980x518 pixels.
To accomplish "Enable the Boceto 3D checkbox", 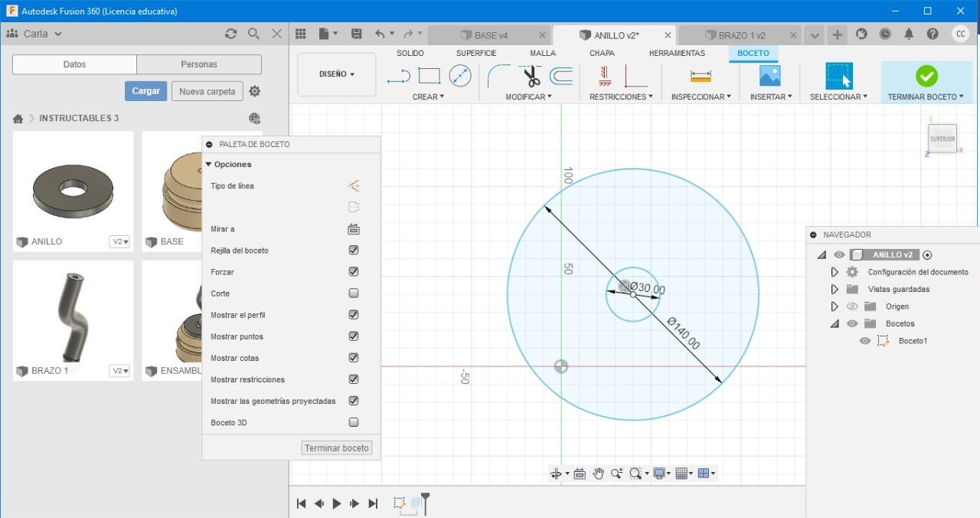I will [354, 421].
